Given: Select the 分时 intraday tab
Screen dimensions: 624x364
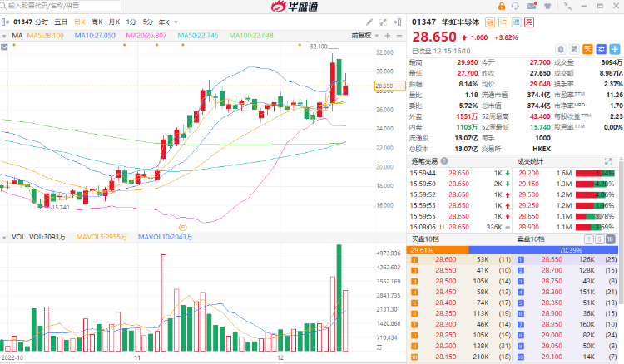Looking at the screenshot, I should pos(42,22).
